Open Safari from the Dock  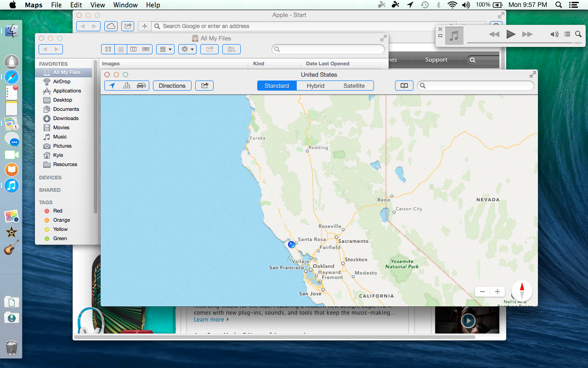click(x=11, y=77)
